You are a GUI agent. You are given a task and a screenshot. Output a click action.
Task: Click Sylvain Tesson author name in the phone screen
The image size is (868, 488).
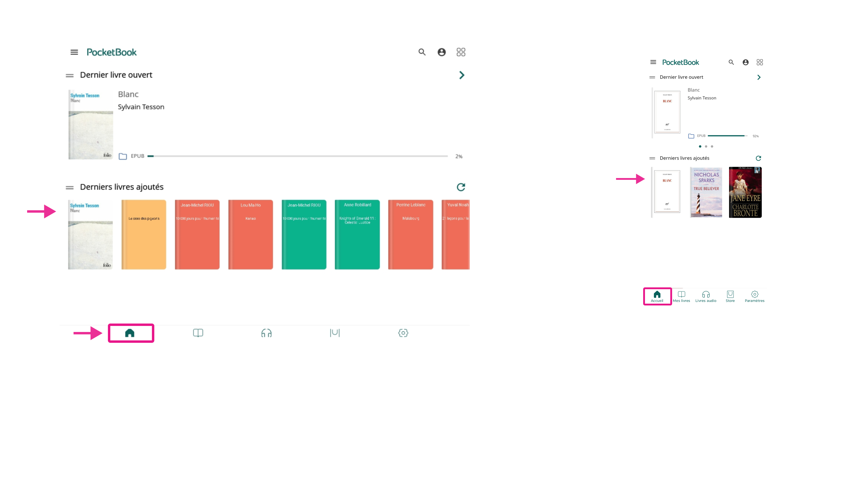tap(702, 98)
